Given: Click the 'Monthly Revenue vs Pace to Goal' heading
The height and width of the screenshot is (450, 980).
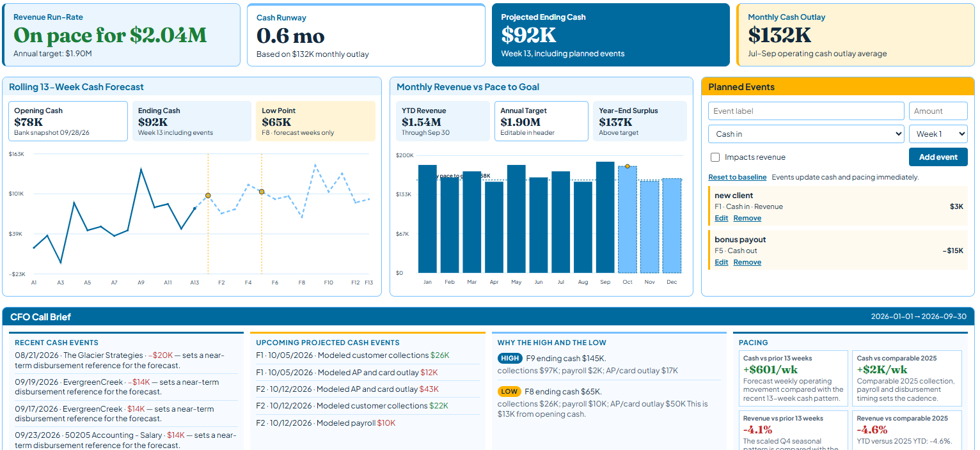Looking at the screenshot, I should click(468, 87).
